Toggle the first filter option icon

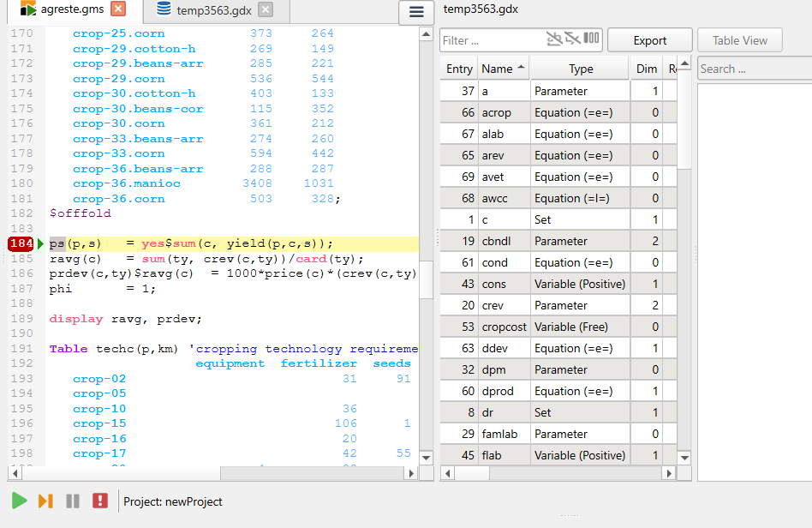pos(555,39)
